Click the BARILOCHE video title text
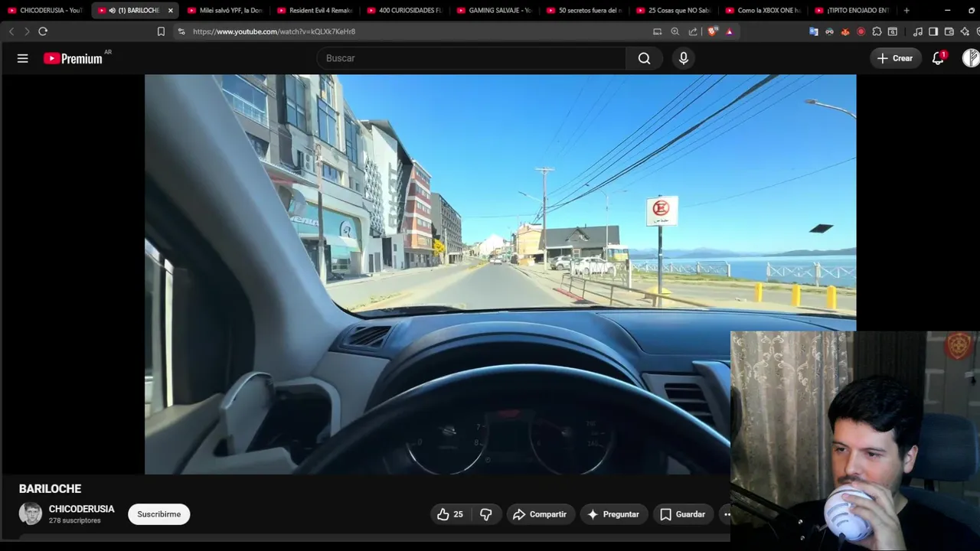This screenshot has height=551, width=980. [50, 488]
